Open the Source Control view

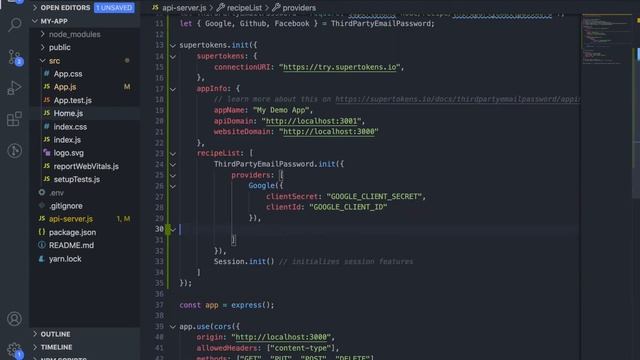coord(15,57)
